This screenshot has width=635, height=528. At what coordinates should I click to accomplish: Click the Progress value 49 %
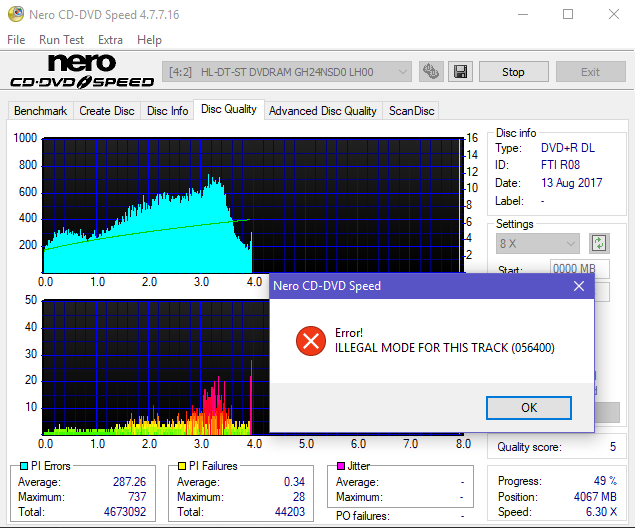coord(605,481)
